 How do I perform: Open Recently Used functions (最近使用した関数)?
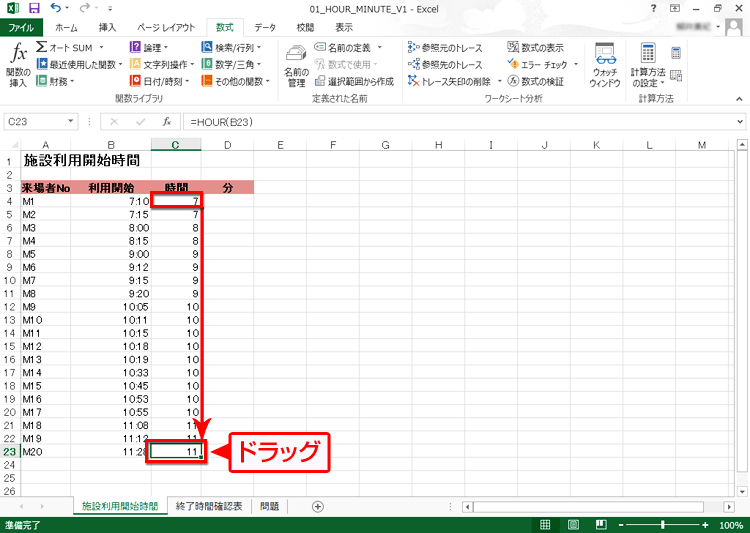coord(79,64)
